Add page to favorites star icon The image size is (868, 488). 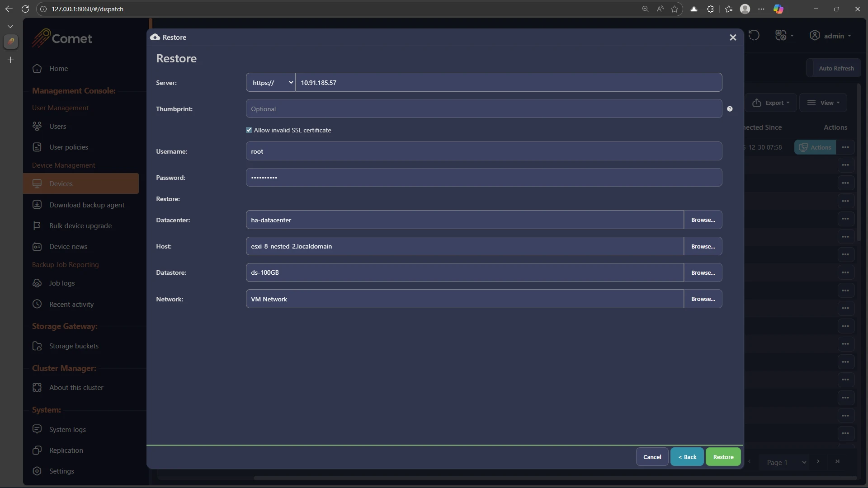(x=675, y=9)
